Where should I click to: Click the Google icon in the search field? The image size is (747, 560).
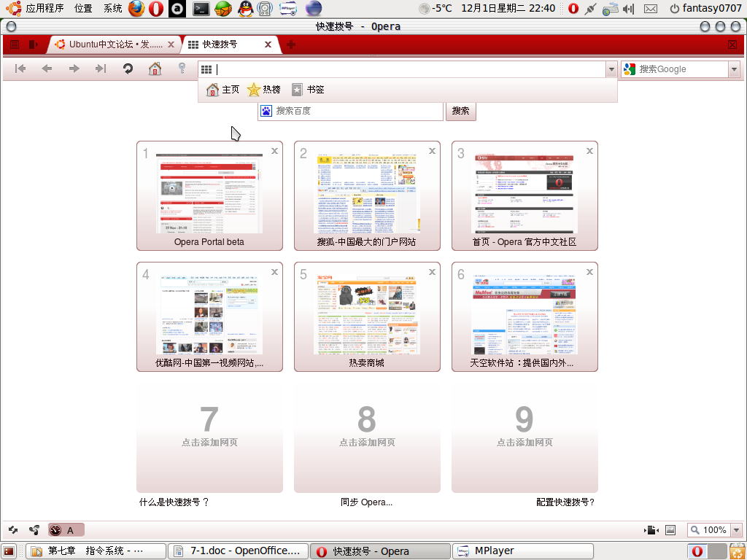630,69
